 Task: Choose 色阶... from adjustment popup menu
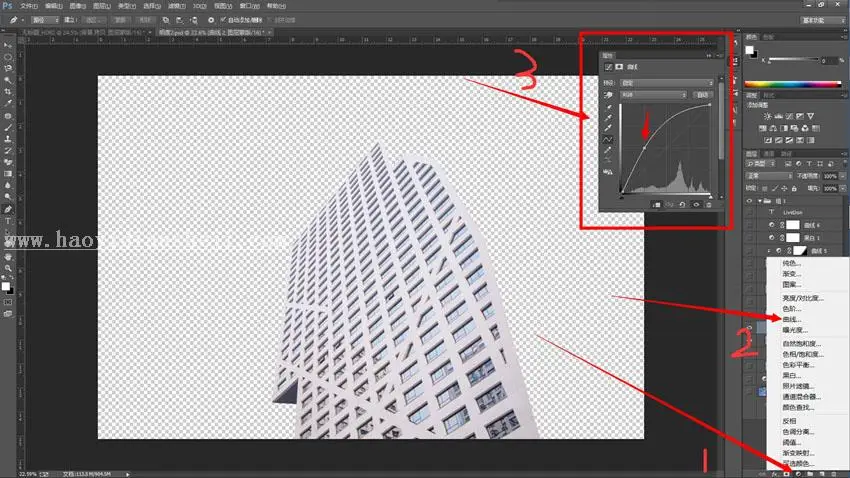[x=792, y=308]
